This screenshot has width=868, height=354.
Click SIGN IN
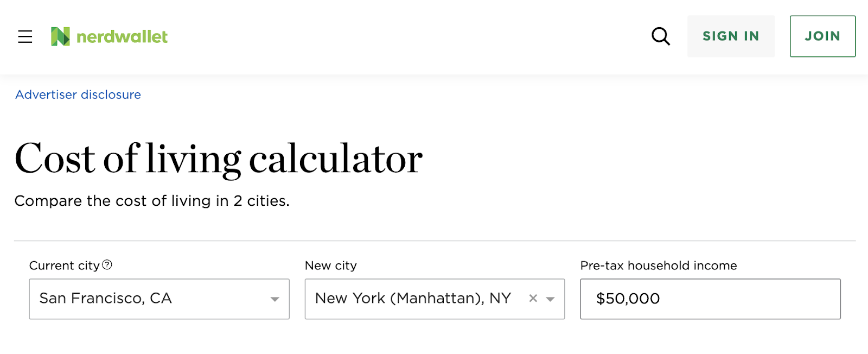[x=731, y=36]
